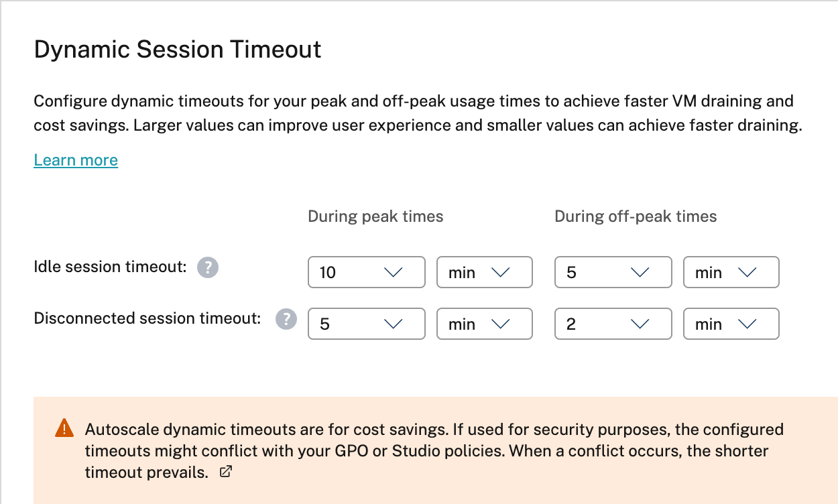Click the Disconnected session timeout label
The height and width of the screenshot is (504, 838).
click(147, 318)
